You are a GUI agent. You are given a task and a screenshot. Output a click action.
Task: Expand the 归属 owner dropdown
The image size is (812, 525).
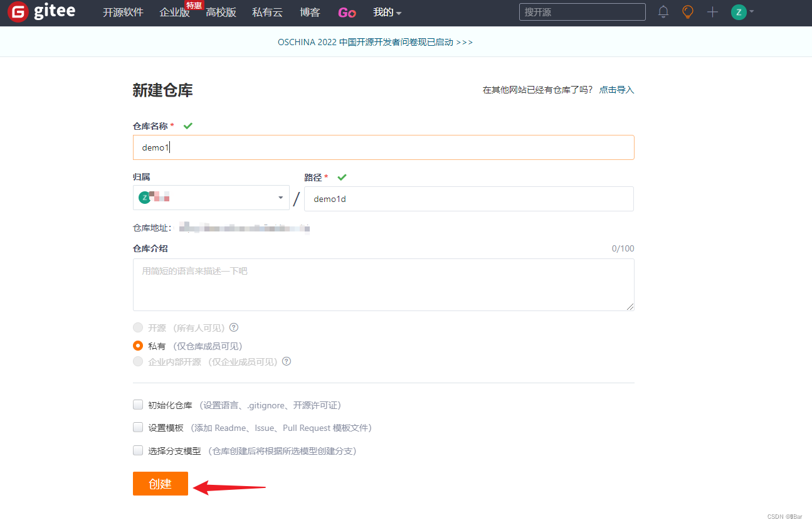click(211, 198)
